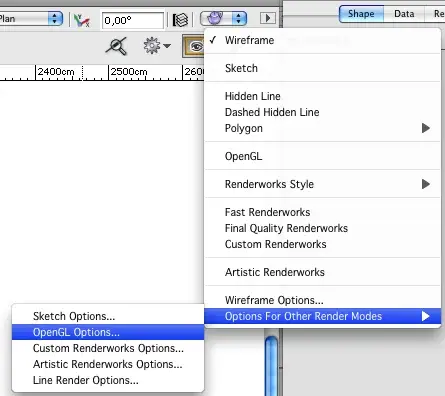Screen dimensions: 445x396
Task: Open the teapot render mode dropdown
Action: 223,18
